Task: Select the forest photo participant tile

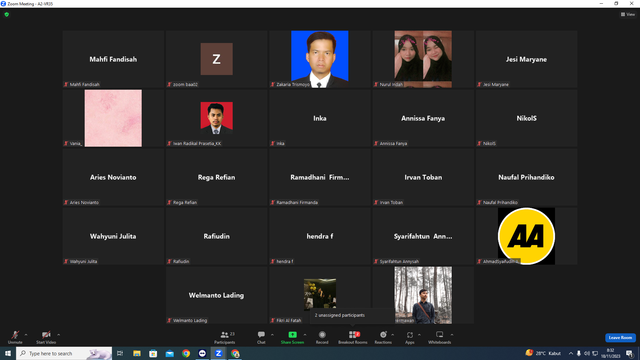Action: tap(423, 295)
